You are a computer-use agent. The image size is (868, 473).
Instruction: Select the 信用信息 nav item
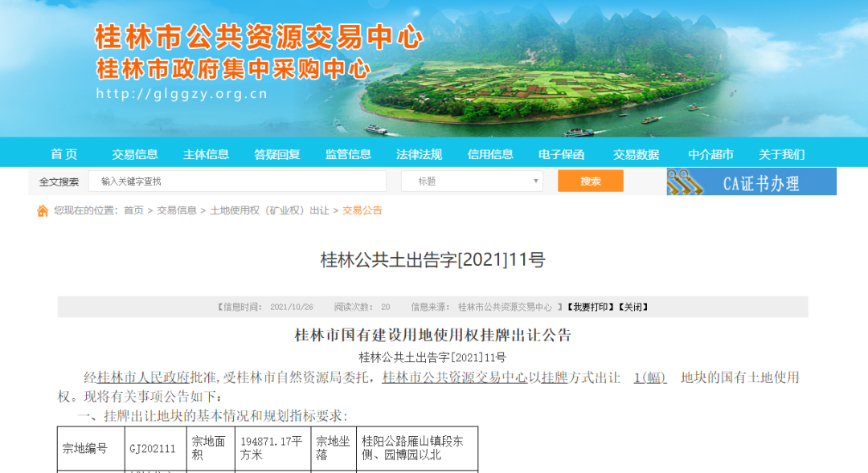point(490,154)
